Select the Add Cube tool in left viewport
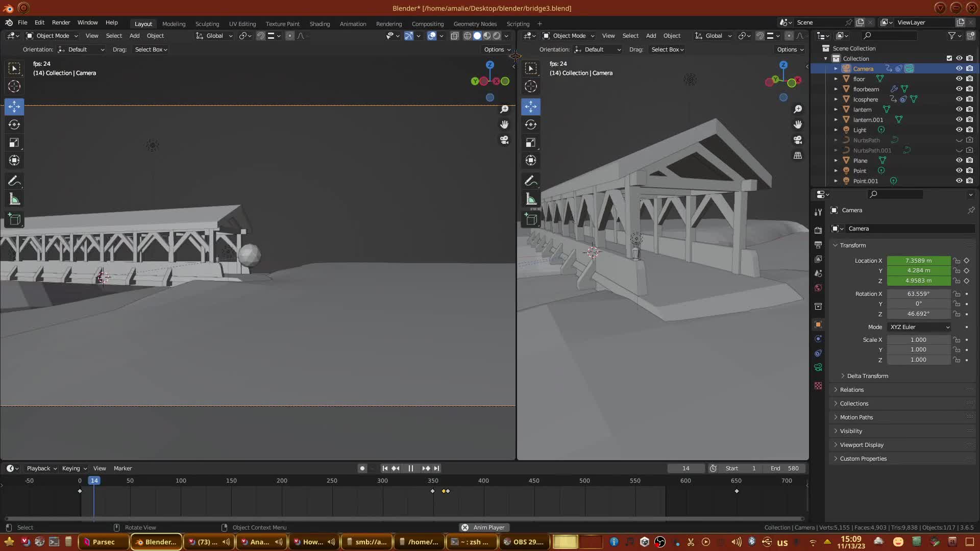 click(14, 219)
